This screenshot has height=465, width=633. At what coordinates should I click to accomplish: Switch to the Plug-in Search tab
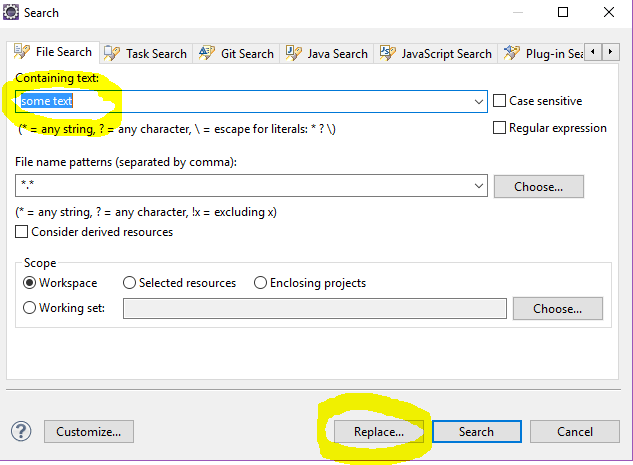tap(542, 53)
